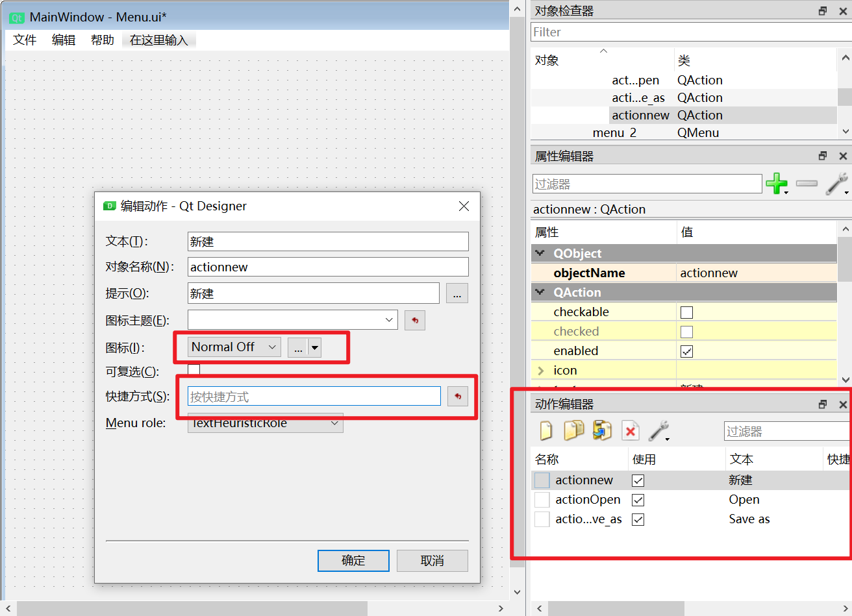The height and width of the screenshot is (616, 852).
Task: Enable the checkable property checkbox
Action: (x=686, y=312)
